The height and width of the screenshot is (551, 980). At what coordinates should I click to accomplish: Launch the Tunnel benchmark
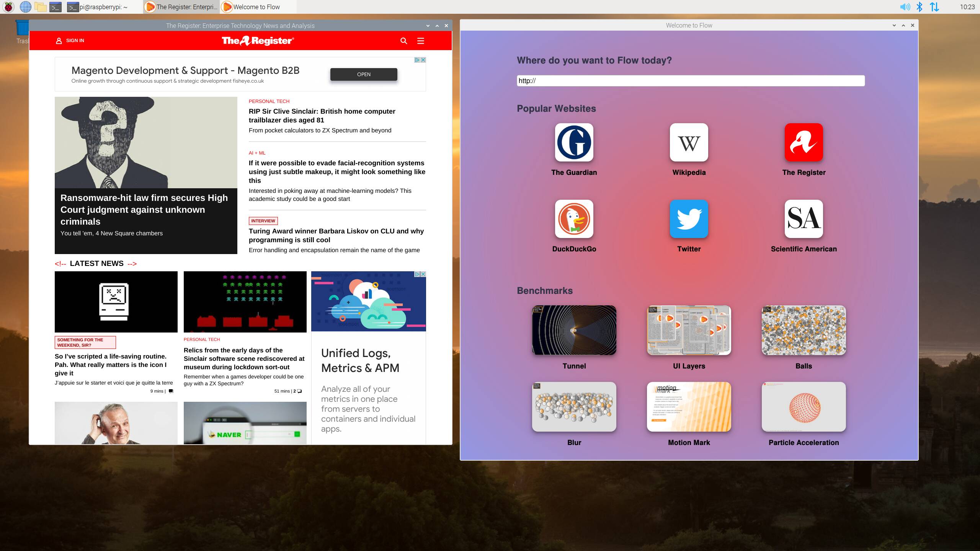pyautogui.click(x=574, y=330)
